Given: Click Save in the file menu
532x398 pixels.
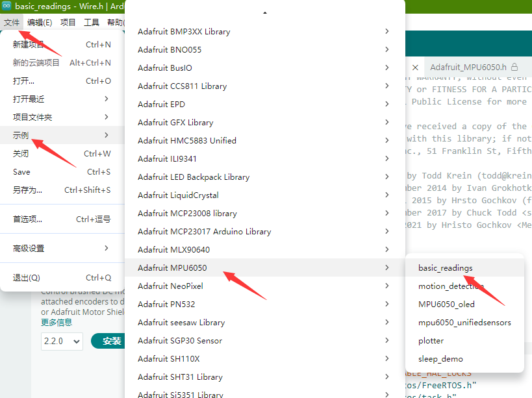Looking at the screenshot, I should point(62,172).
